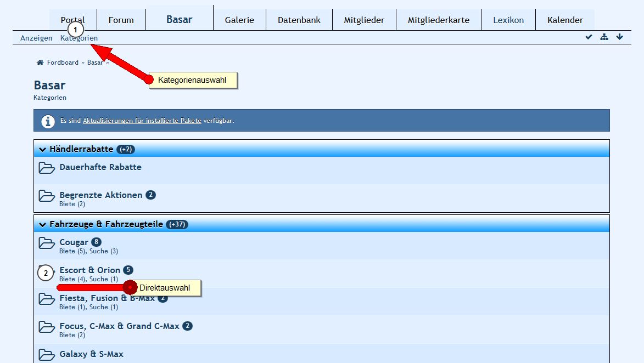Click the count badge 5 next to Escort & Orion

(x=128, y=270)
